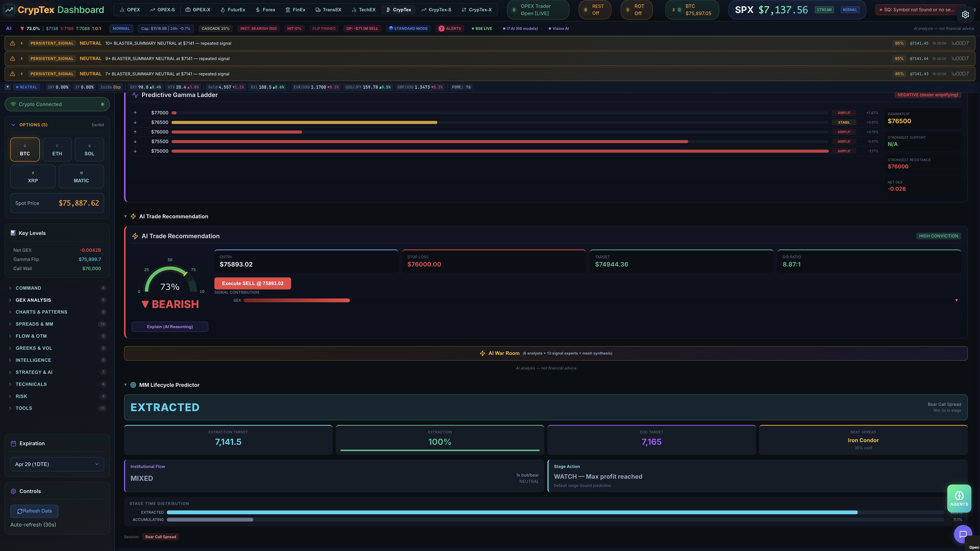The image size is (980, 551).
Task: Dismiss the 9× BLASTER_SUMMARY alert
Action: point(960,59)
